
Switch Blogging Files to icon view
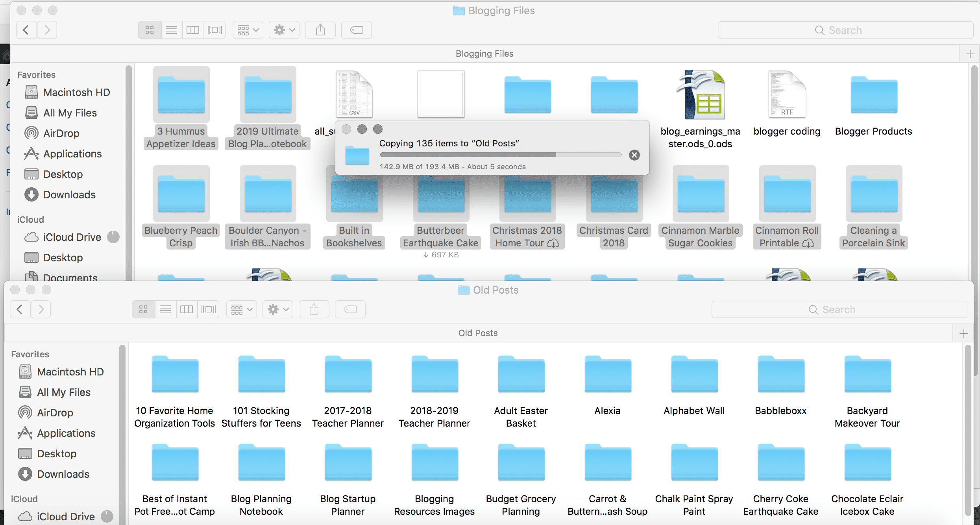[x=150, y=30]
